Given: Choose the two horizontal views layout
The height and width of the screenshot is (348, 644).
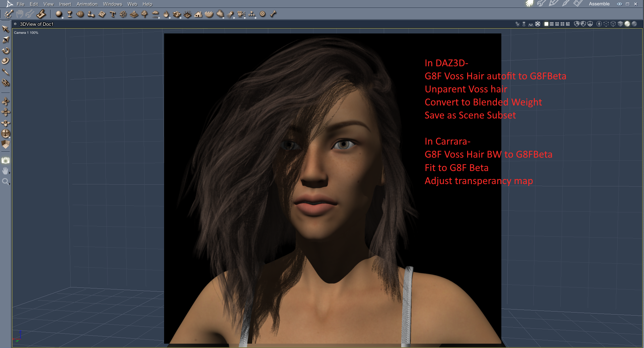Looking at the screenshot, I should (552, 24).
